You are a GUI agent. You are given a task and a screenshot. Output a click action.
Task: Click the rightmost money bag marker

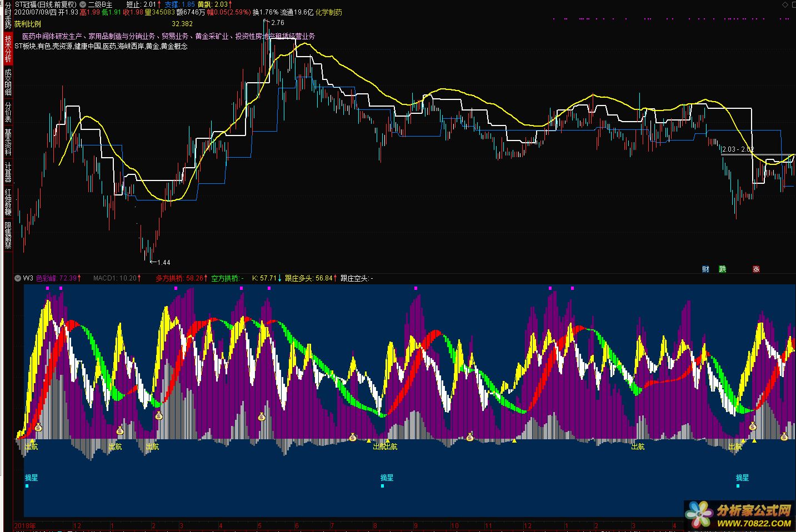click(784, 437)
